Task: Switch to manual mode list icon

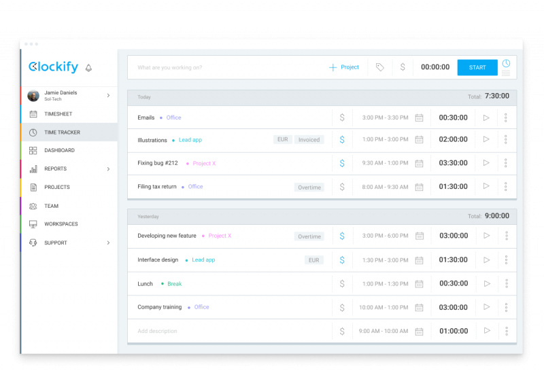Action: [506, 73]
